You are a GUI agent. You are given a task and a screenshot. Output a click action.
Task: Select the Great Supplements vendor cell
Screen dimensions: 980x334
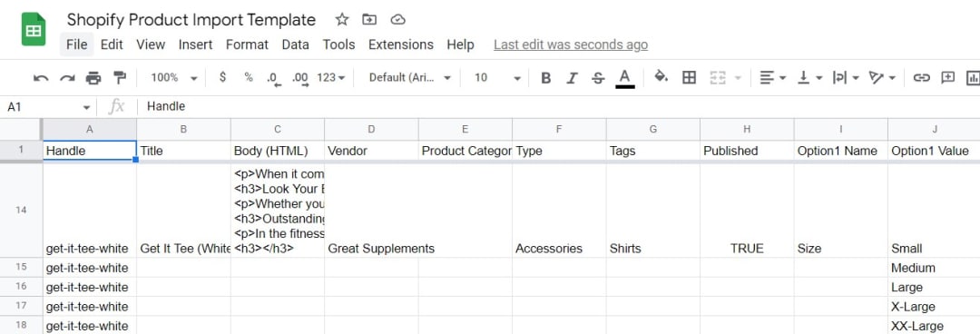(x=371, y=211)
